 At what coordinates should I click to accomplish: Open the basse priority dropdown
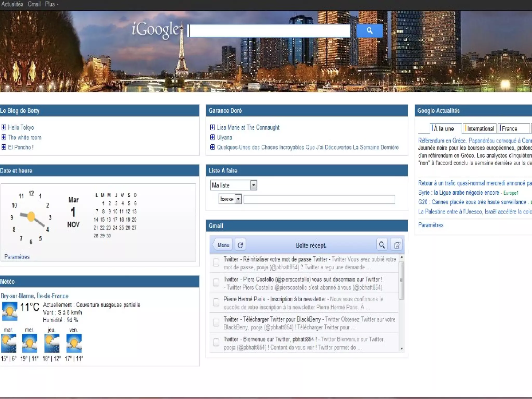(x=238, y=199)
